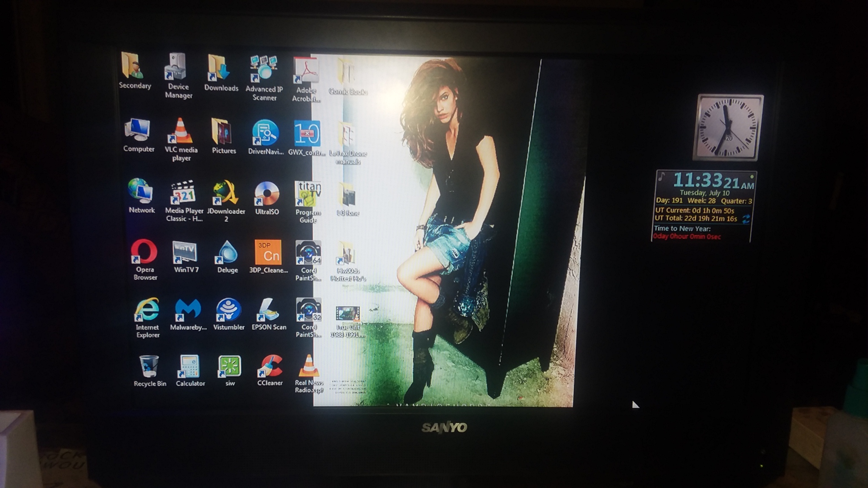Click the Deluge water drop icon
Viewport: 868px width, 488px height.
(227, 252)
